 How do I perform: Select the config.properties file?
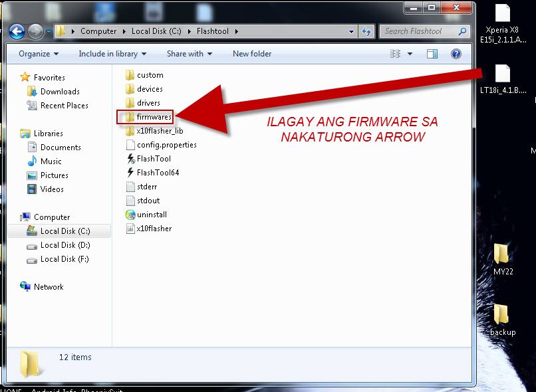161,145
